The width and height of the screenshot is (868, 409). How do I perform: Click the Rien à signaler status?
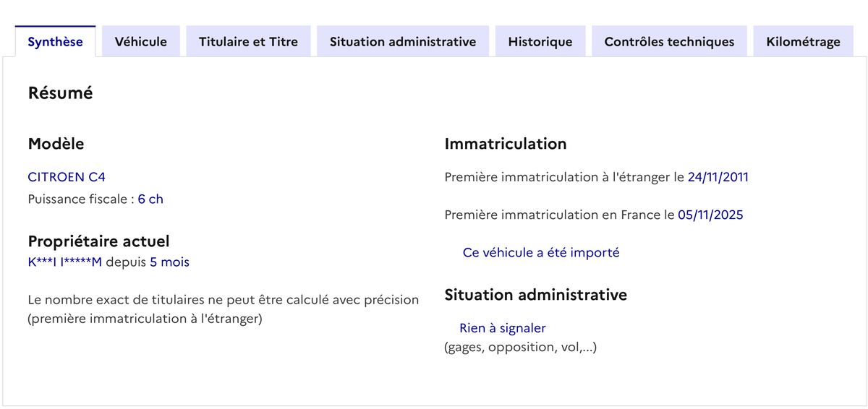[503, 328]
